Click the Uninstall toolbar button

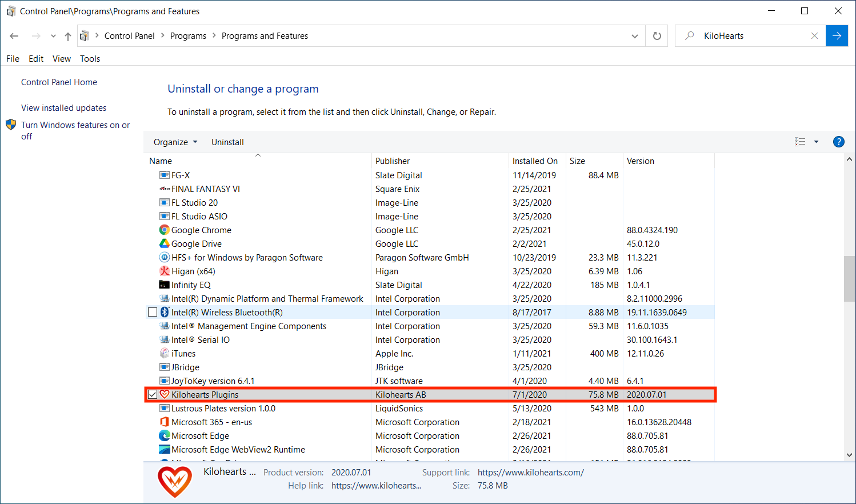coord(227,142)
